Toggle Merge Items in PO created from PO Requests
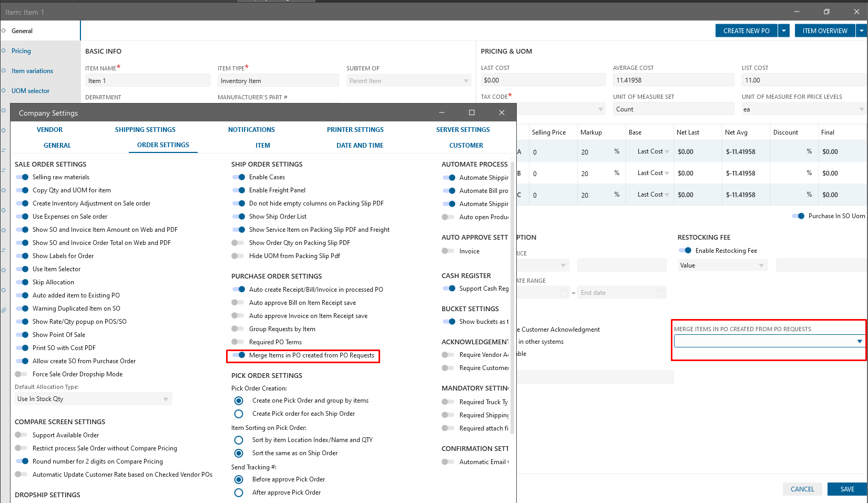Screen dimensions: 868x503 239,355
